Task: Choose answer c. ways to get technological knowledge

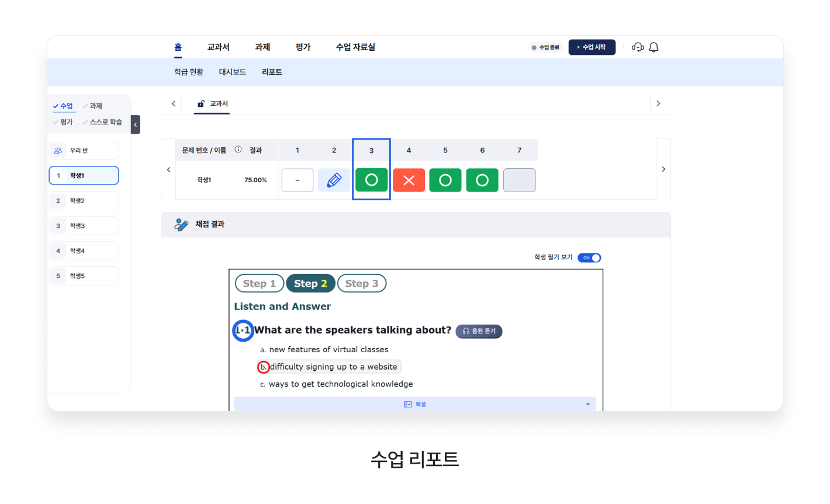Action: click(x=340, y=384)
